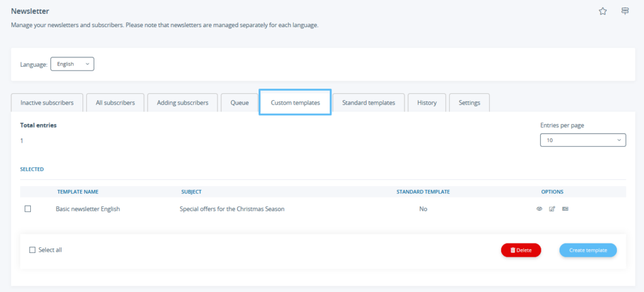Check the Select all checkbox
The image size is (644, 292).
pyautogui.click(x=33, y=250)
